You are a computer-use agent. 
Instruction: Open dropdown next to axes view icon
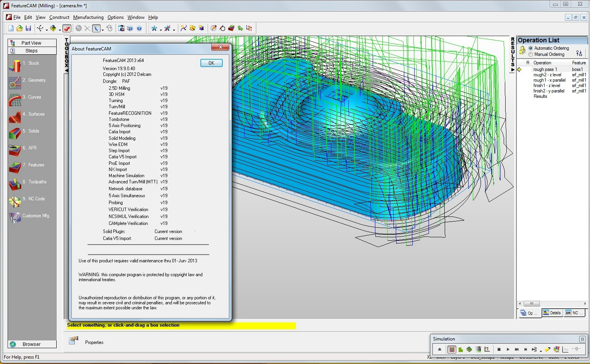click(x=46, y=29)
